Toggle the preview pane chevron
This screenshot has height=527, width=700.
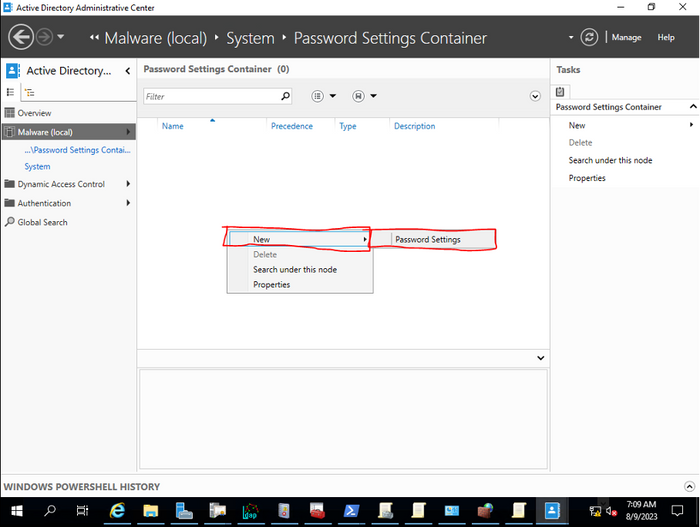pyautogui.click(x=540, y=358)
